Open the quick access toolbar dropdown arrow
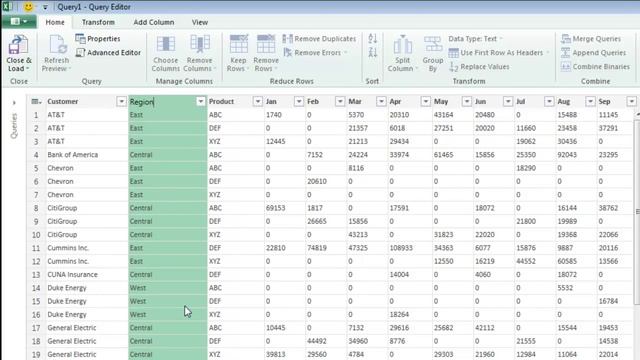The height and width of the screenshot is (360, 640). pyautogui.click(x=45, y=7)
